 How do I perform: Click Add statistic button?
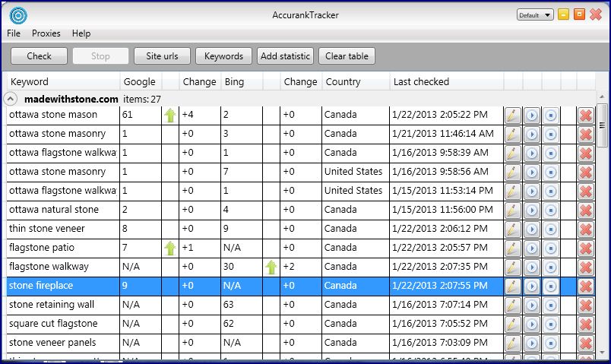point(285,56)
